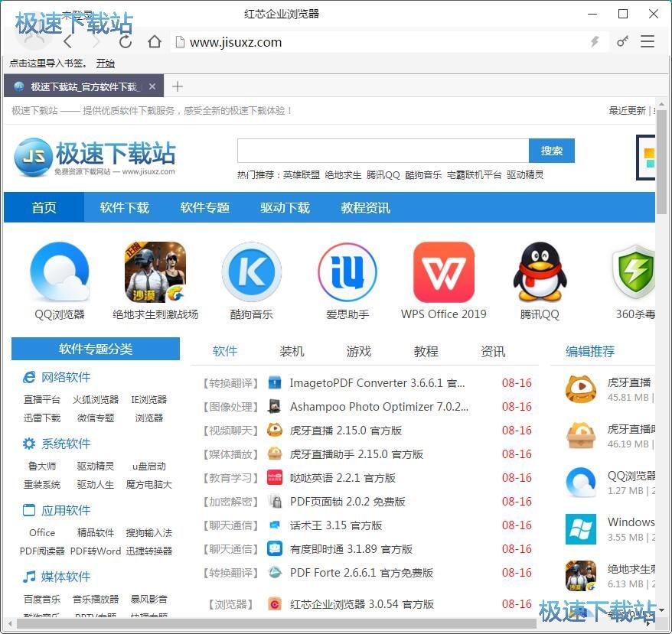Click the key icon in the toolbar
This screenshot has width=672, height=634.
coord(622,42)
